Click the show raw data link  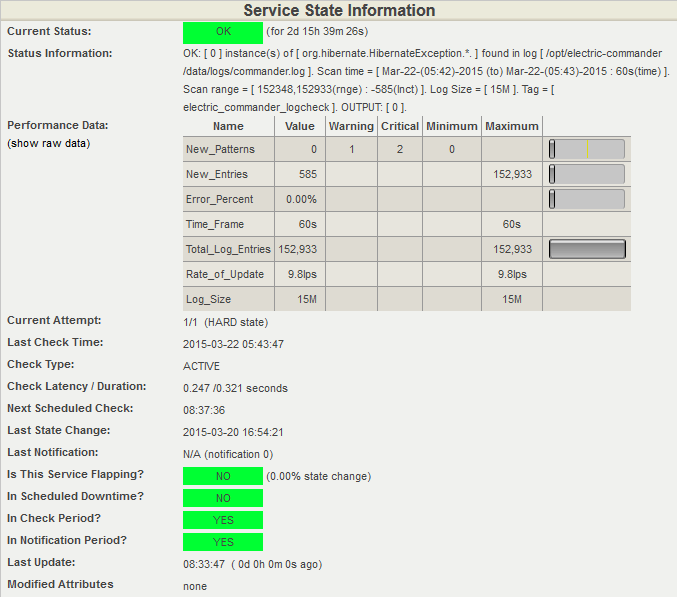point(48,143)
